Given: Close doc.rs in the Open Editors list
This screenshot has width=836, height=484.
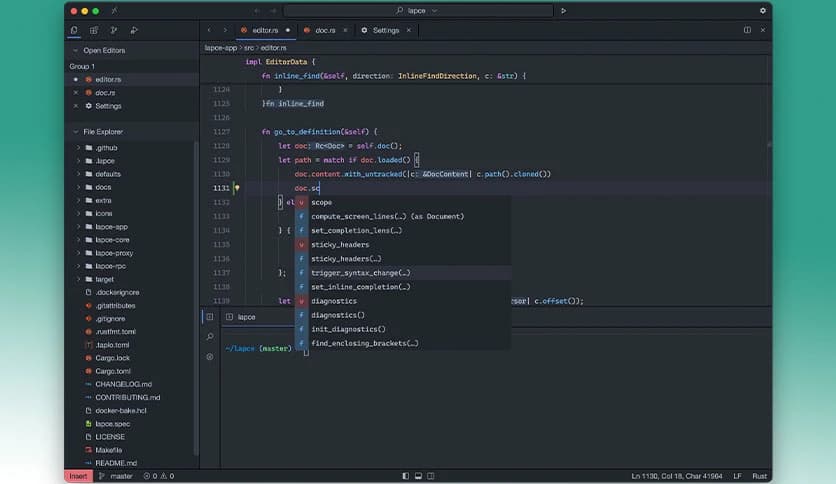Looking at the screenshot, I should point(75,93).
